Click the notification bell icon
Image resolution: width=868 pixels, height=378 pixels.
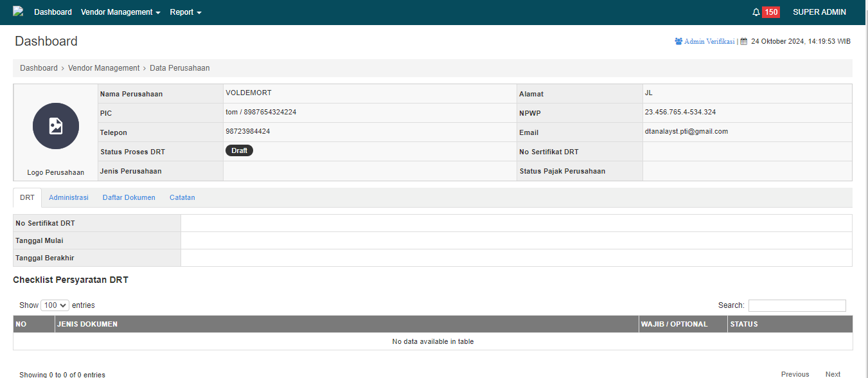click(x=756, y=12)
